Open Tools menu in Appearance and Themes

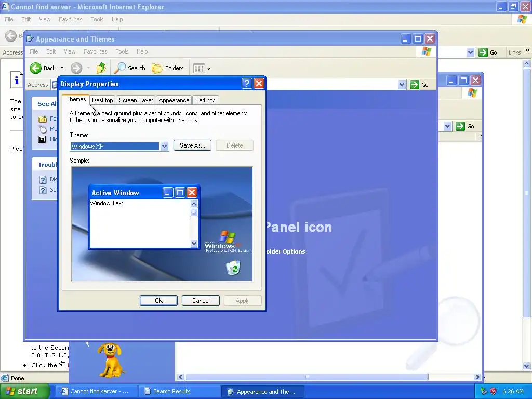click(122, 51)
